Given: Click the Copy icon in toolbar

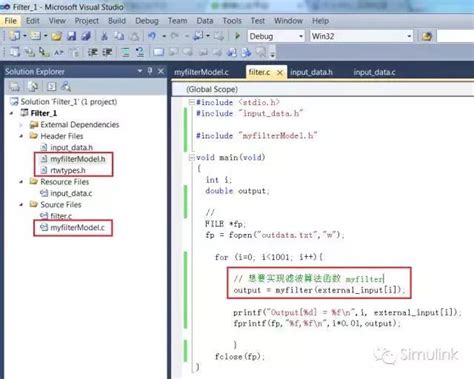Looking at the screenshot, I should pyautogui.click(x=119, y=36).
